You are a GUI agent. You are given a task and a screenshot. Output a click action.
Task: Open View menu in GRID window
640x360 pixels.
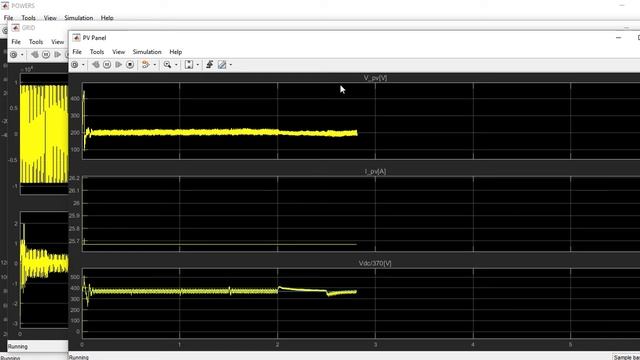[58, 42]
